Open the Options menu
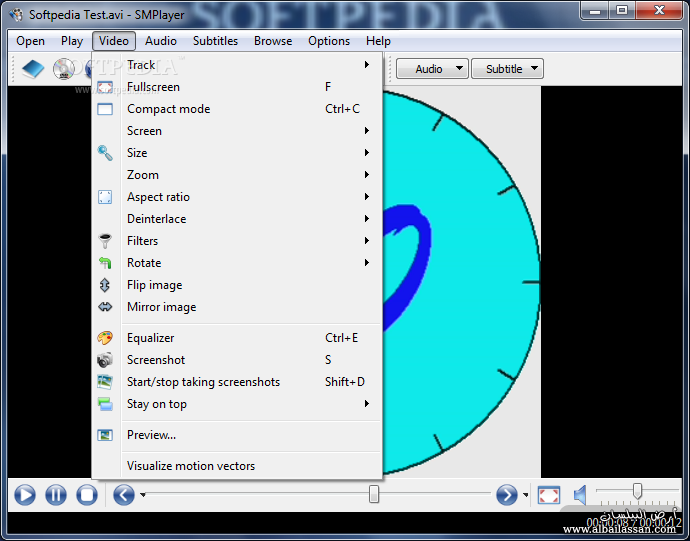Screen dimensions: 690x541 329,41
